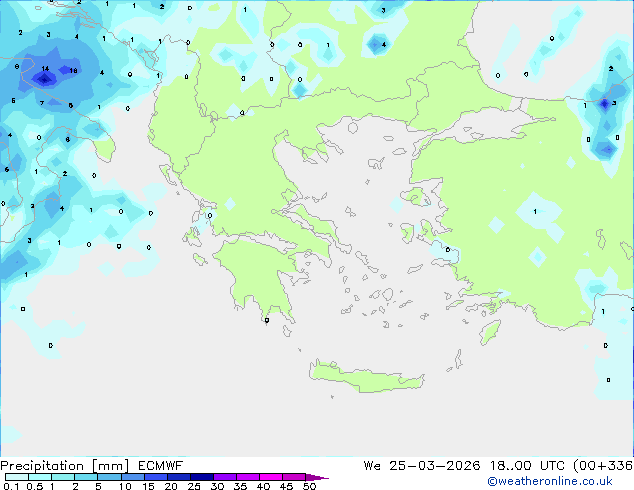Click the legend tick label '35'
The width and height of the screenshot is (634, 490).
point(240,486)
